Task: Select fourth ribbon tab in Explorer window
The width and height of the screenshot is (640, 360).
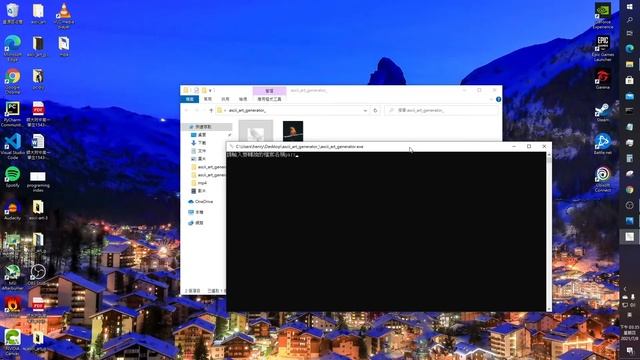Action: tap(243, 99)
